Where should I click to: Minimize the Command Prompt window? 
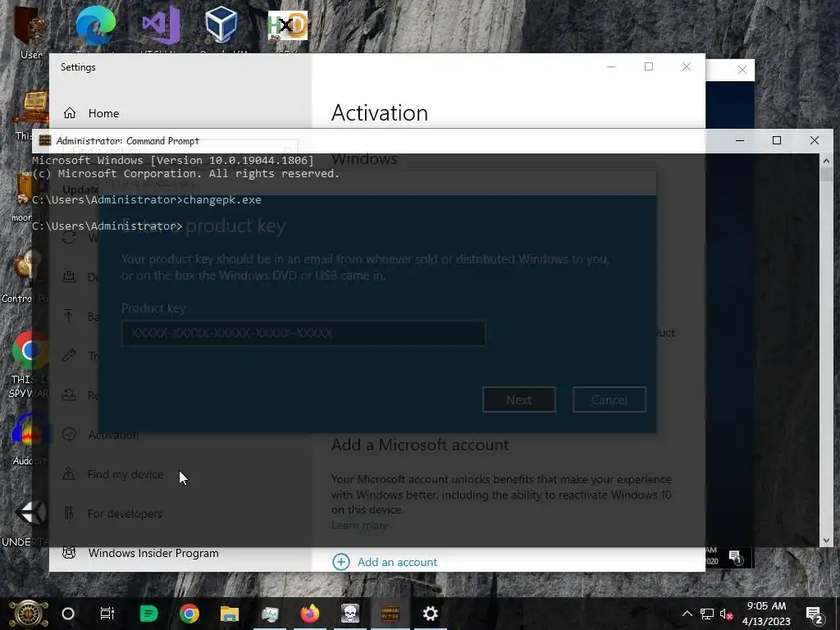(x=740, y=140)
